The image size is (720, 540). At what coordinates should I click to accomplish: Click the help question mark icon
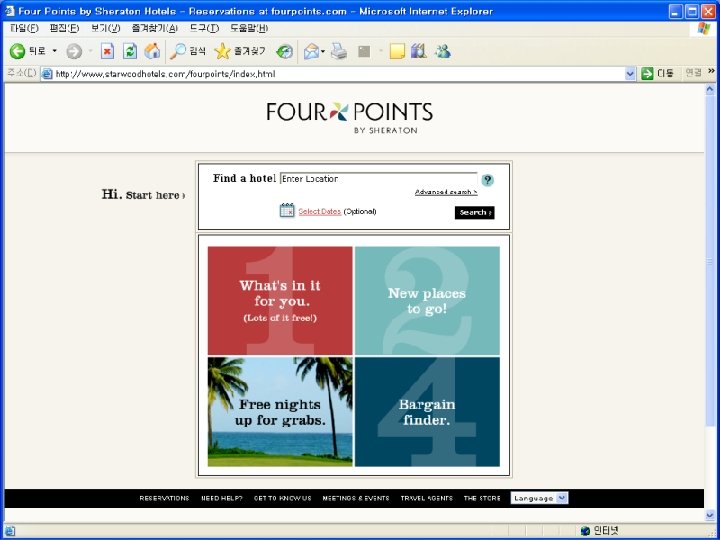pyautogui.click(x=488, y=180)
